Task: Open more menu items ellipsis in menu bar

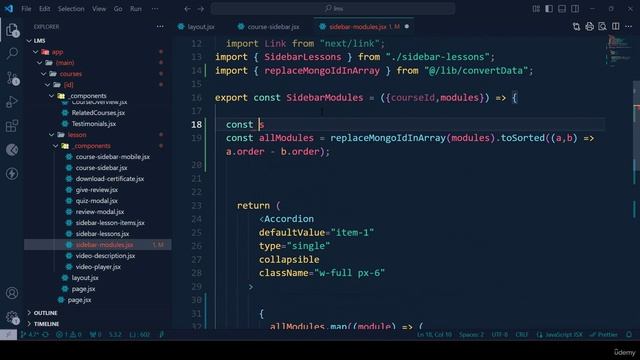Action: pyautogui.click(x=155, y=9)
